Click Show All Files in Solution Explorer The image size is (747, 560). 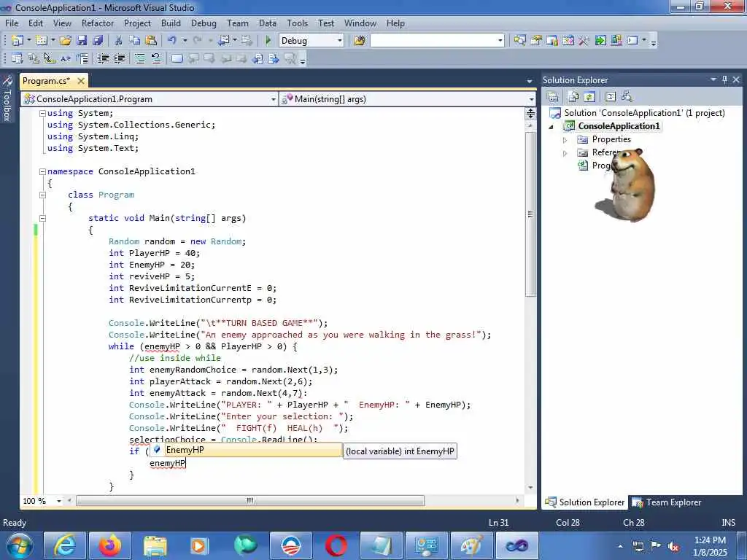click(x=573, y=97)
